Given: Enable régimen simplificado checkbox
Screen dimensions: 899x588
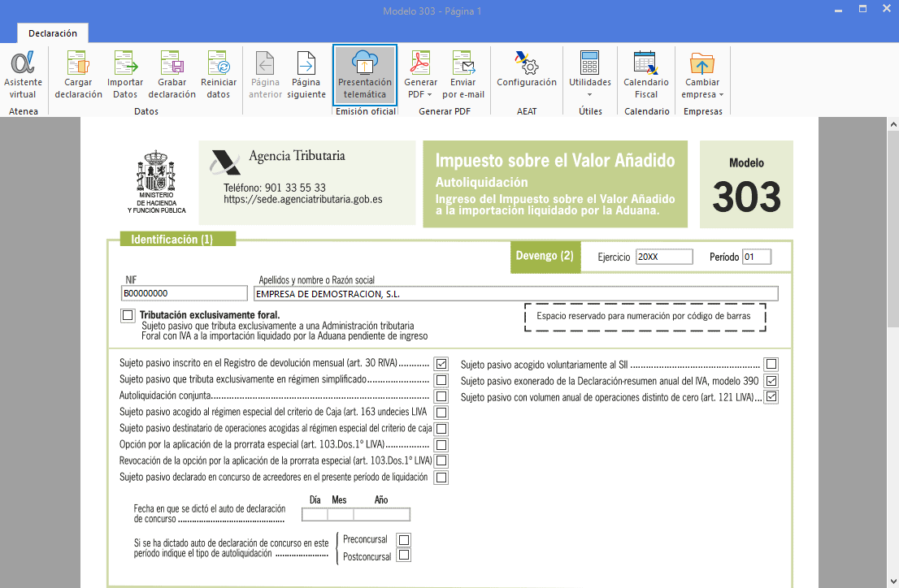Looking at the screenshot, I should (441, 379).
